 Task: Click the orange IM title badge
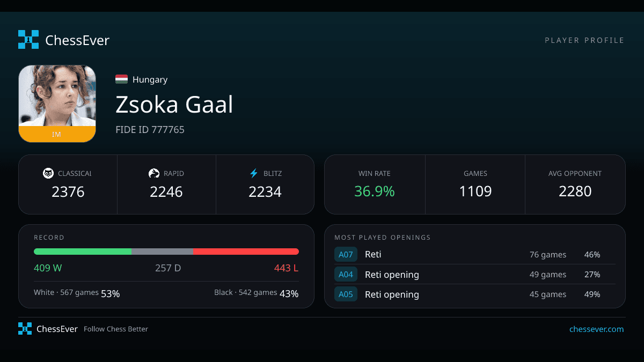pos(57,134)
